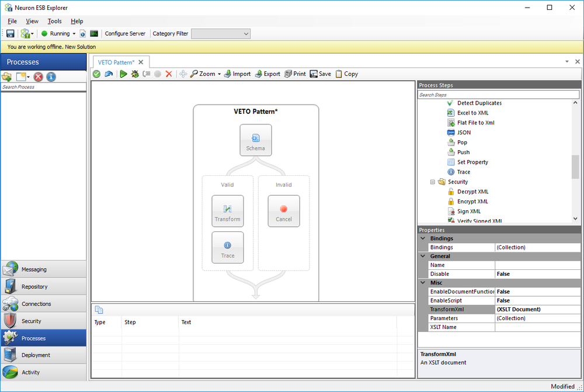This screenshot has width=584, height=392.
Task: Click the step-over icon next to debug bug
Action: 147,74
